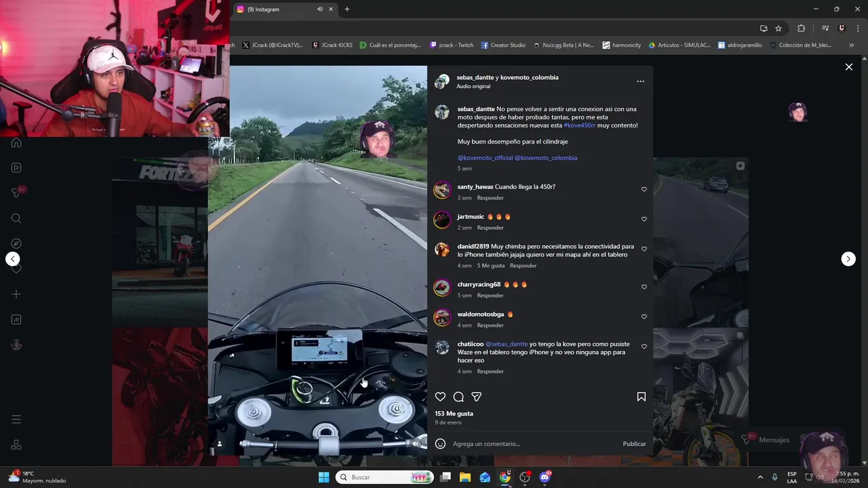
Task: Open the #kove450rr hashtag link
Action: click(579, 125)
